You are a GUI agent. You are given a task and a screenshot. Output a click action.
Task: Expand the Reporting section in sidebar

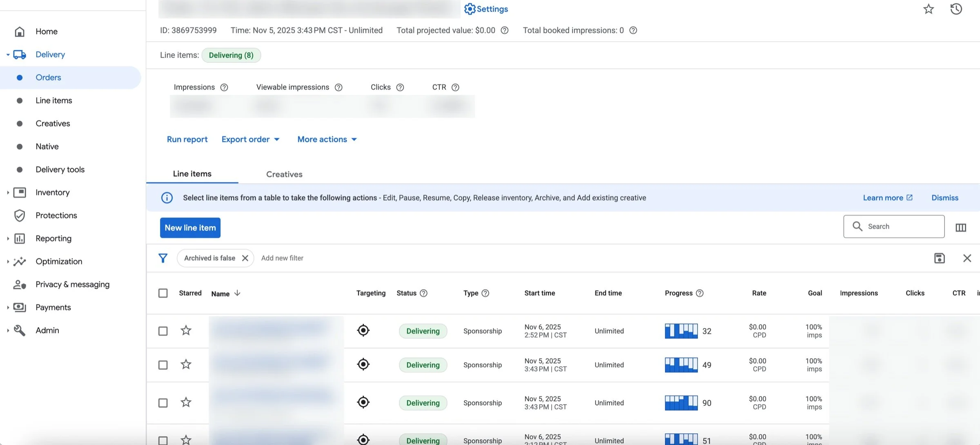[x=8, y=239]
